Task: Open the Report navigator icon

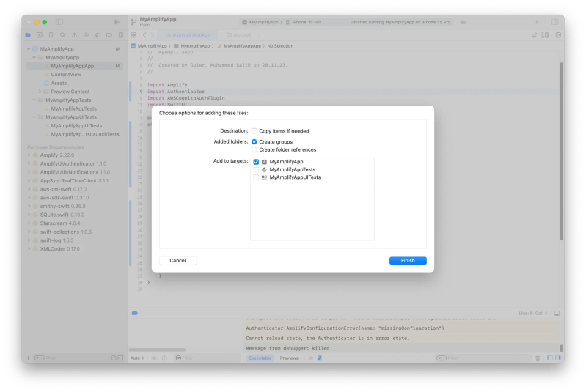Action: point(121,35)
